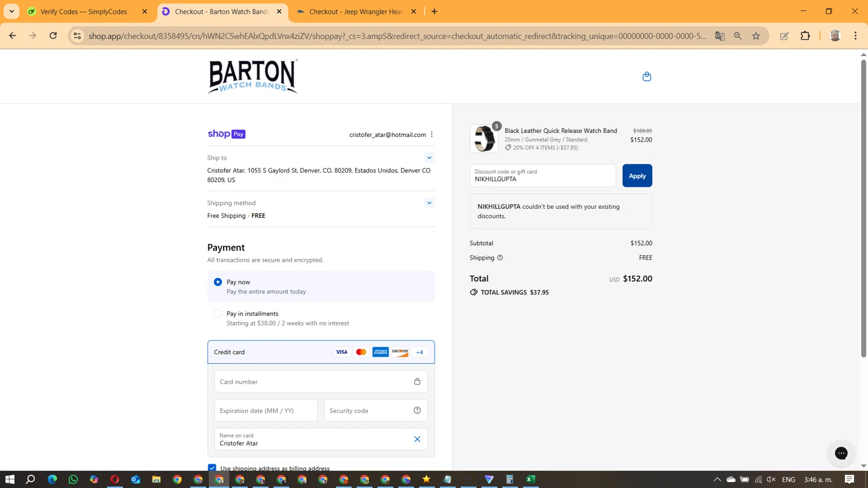Screen dimensions: 868x488
Task: Open Windows taskbar search
Action: pos(31,479)
